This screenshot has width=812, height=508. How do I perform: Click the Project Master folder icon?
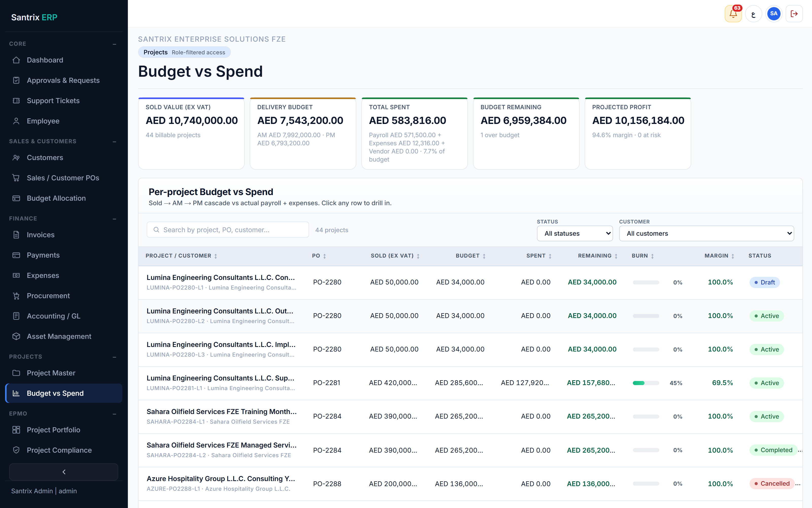pos(16,373)
